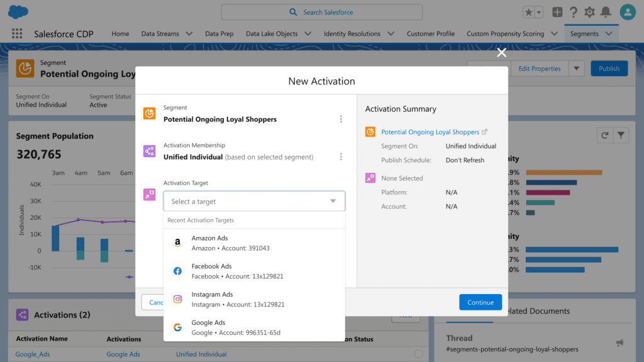Close the New Activation dialog
Viewport: 644px width, 362px height.
pyautogui.click(x=501, y=53)
